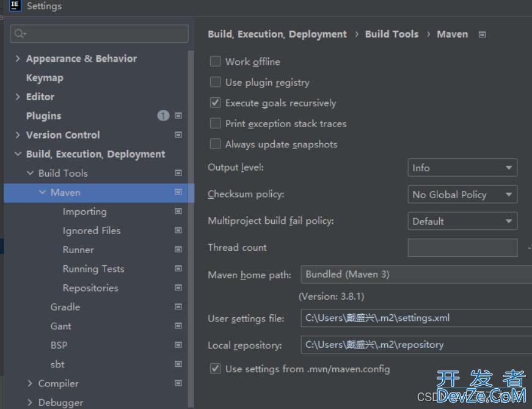Open the Plugins settings page
This screenshot has height=409, width=532.
click(44, 116)
